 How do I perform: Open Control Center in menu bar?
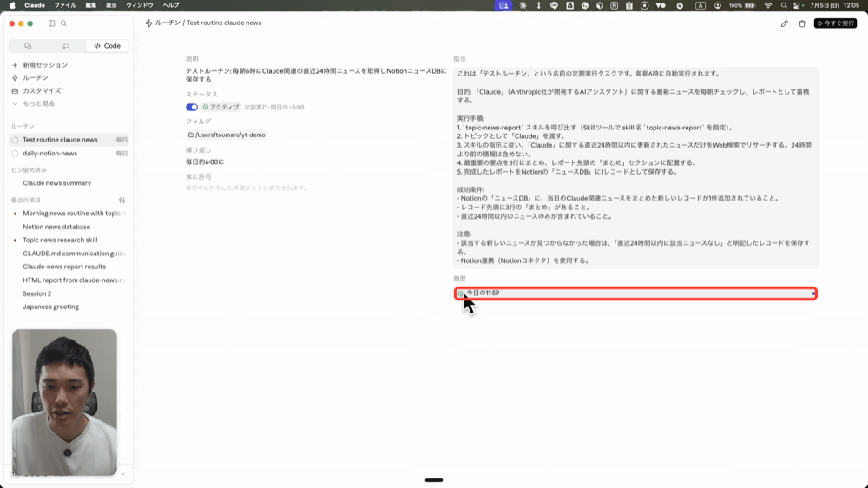tap(797, 5)
